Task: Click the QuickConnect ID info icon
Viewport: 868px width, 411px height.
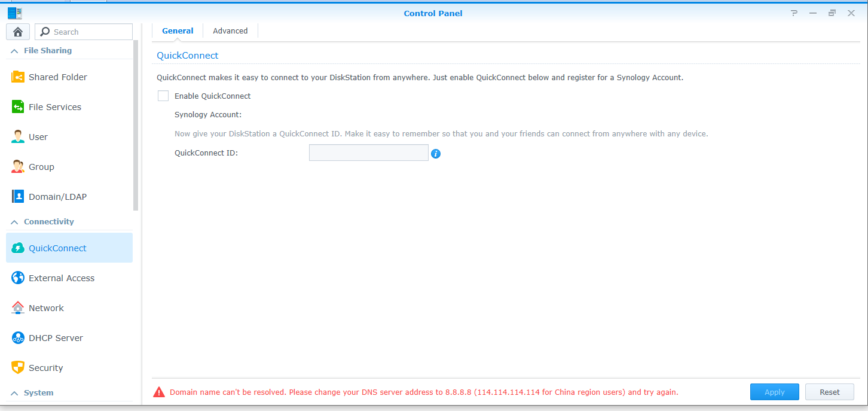Action: 436,154
